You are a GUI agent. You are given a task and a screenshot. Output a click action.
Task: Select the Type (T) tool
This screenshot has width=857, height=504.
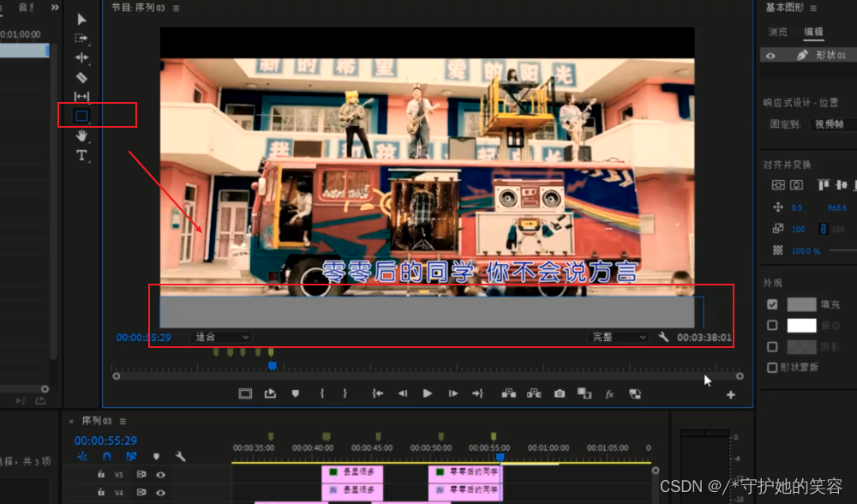tap(81, 155)
